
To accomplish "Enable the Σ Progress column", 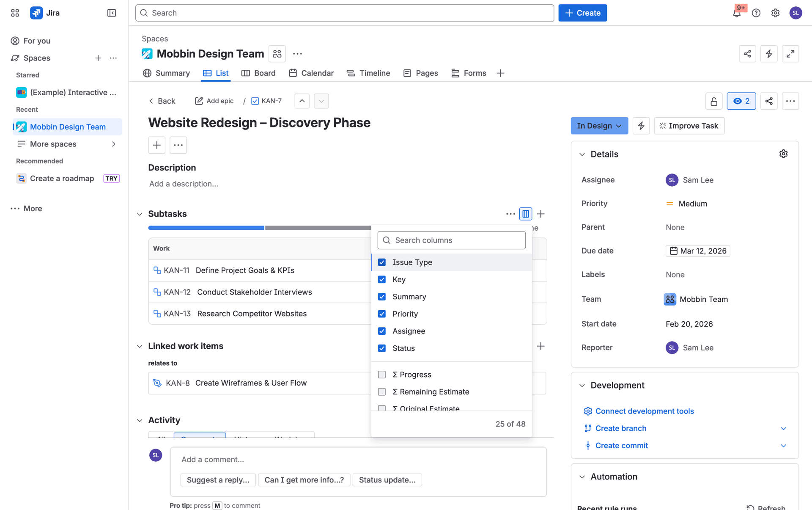I will 382,375.
